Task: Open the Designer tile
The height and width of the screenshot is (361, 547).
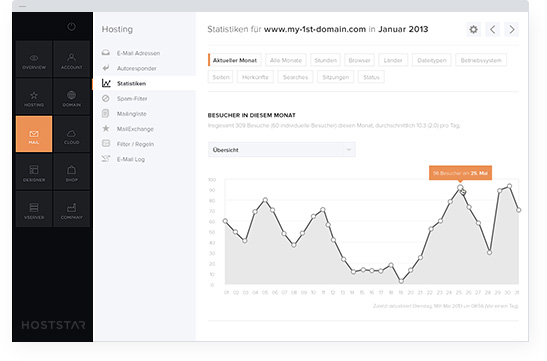Action: (x=34, y=172)
